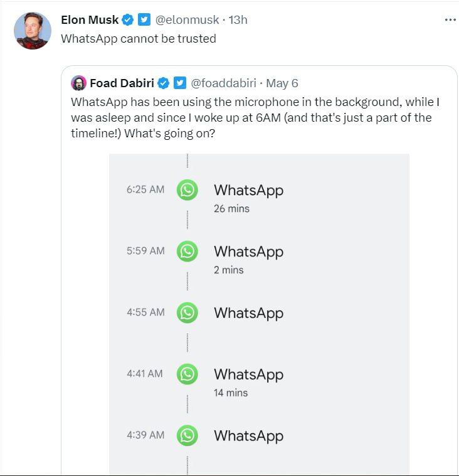Open Elon Musk's profile picture
The image size is (459, 476).
coord(33,31)
